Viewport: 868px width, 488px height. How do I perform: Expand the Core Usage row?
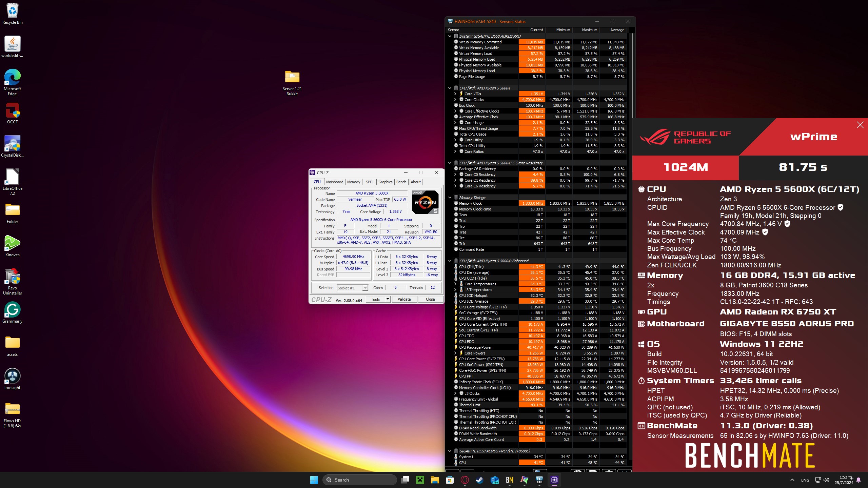click(455, 123)
